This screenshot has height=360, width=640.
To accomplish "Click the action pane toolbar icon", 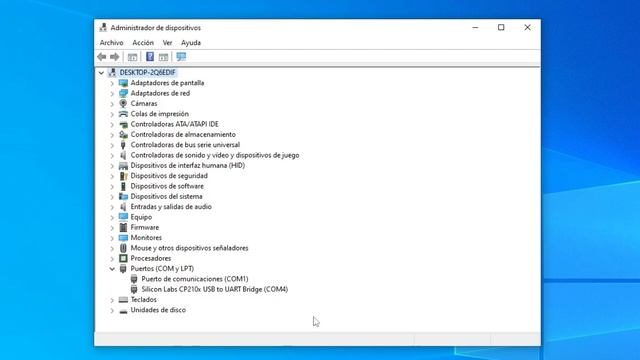I will (163, 57).
